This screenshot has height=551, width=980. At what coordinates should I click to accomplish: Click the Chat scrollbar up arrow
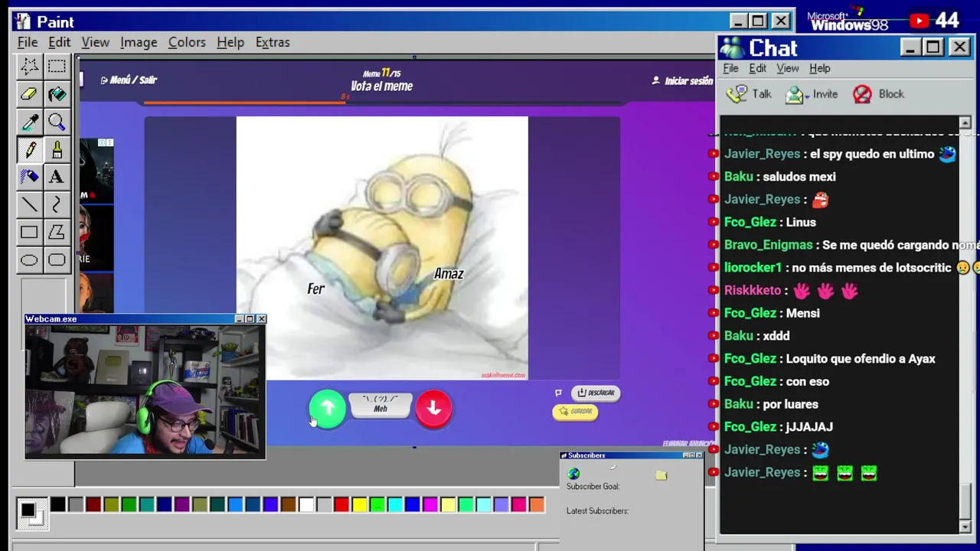965,122
